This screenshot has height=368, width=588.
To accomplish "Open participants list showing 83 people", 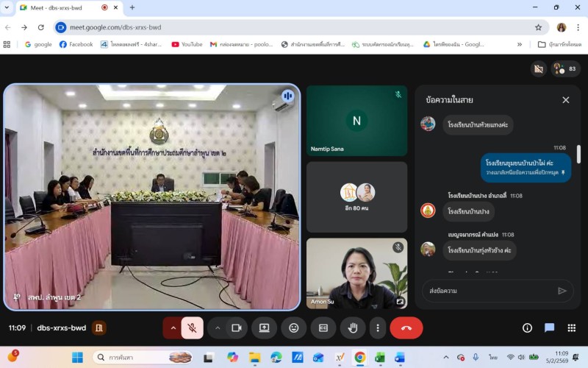I will [x=565, y=68].
